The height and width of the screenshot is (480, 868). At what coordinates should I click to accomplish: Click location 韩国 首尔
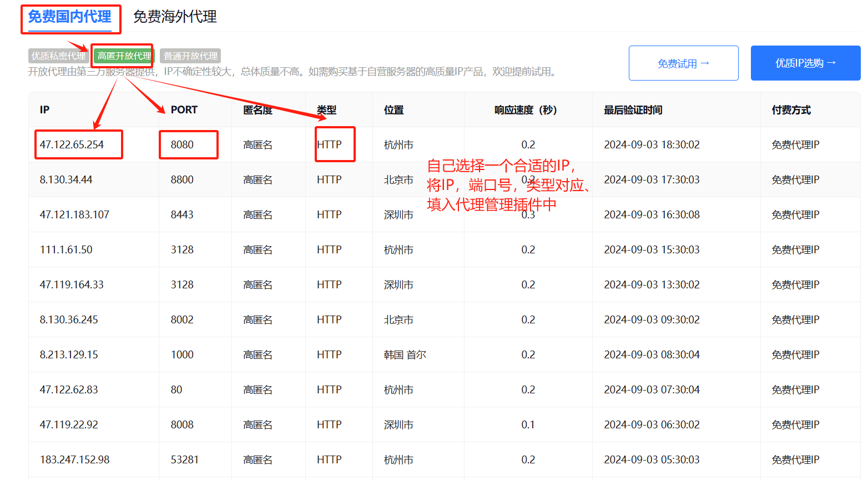click(405, 355)
